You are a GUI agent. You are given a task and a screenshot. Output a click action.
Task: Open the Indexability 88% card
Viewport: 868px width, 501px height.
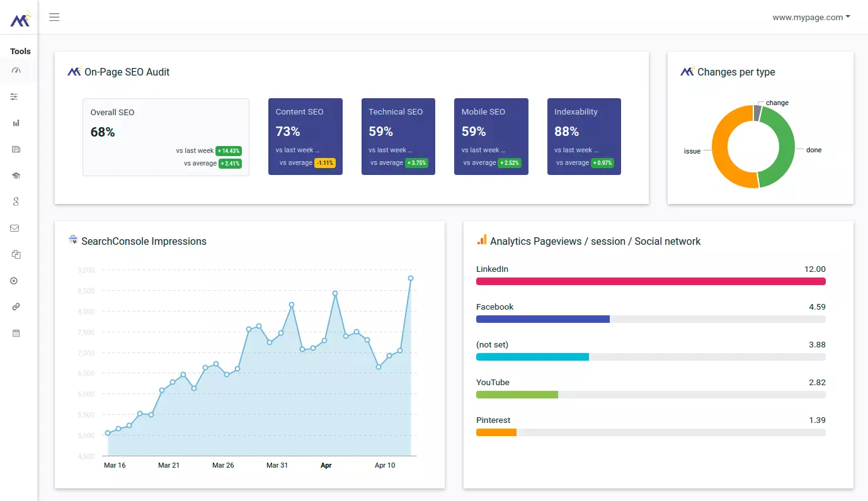coord(584,136)
